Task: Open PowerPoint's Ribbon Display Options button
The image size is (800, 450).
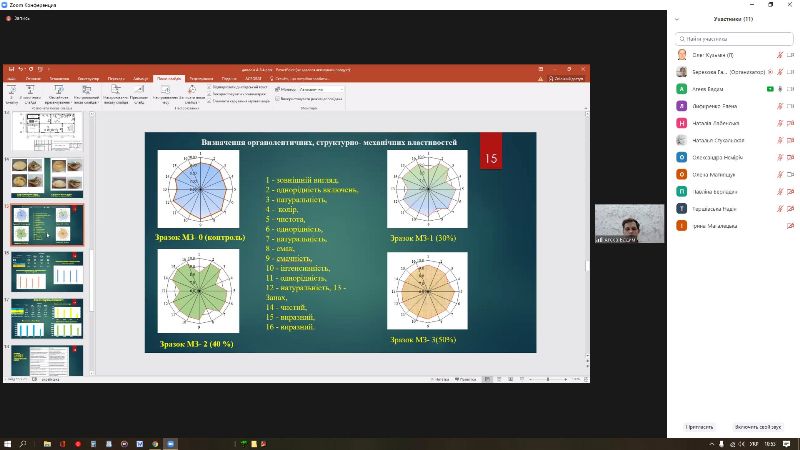Action: pyautogui.click(x=541, y=69)
